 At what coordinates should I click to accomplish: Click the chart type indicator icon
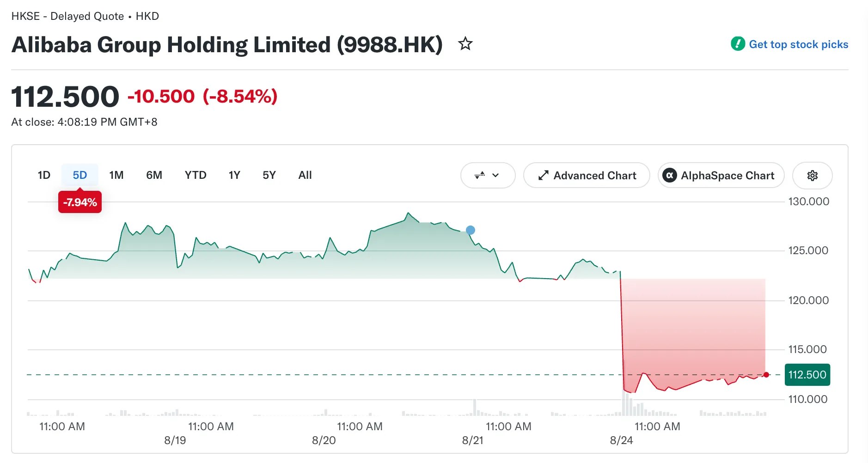tap(480, 176)
